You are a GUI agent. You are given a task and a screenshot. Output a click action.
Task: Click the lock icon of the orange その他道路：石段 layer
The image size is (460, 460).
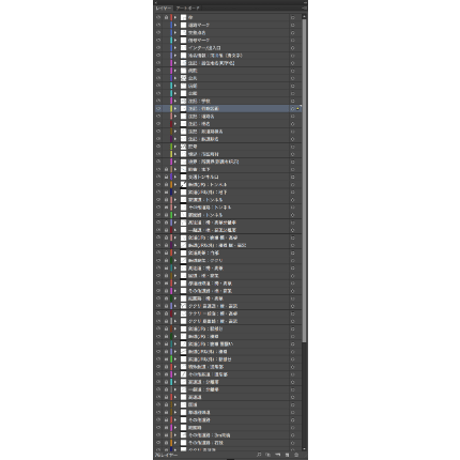tap(166, 443)
